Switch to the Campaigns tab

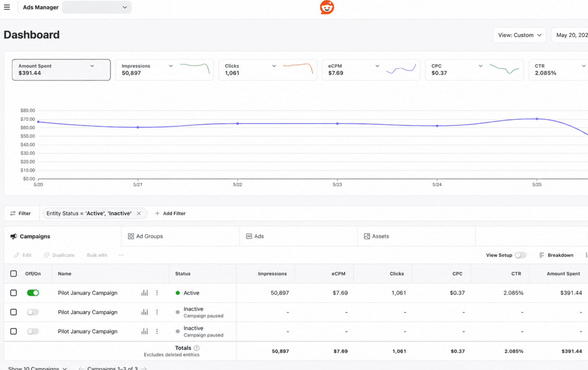click(62, 236)
